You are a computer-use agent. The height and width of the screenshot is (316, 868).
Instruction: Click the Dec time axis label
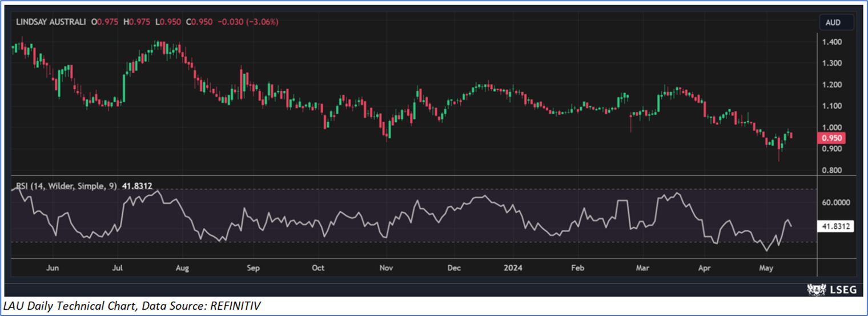coord(455,267)
